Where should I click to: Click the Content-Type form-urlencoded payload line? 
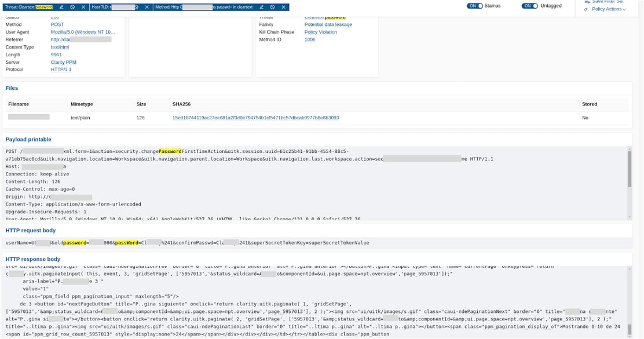pos(73,204)
